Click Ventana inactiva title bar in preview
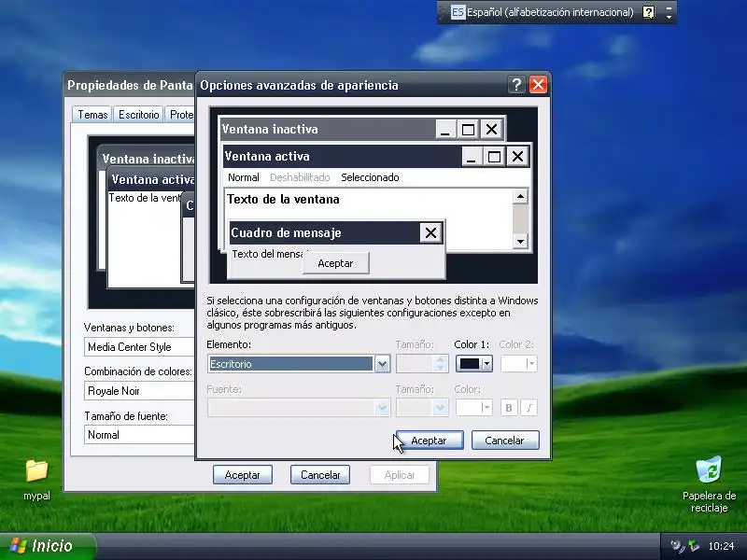This screenshot has height=560, width=747. click(x=328, y=129)
